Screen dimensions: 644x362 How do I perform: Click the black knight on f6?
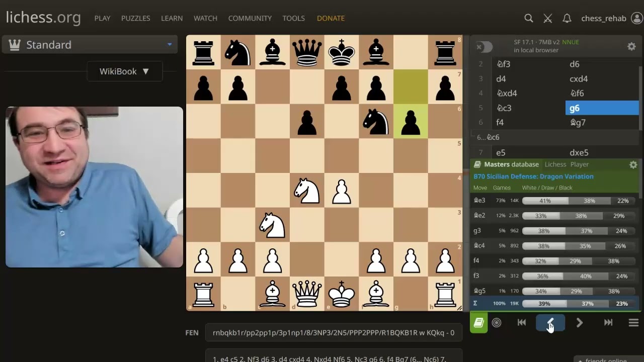pos(376,121)
